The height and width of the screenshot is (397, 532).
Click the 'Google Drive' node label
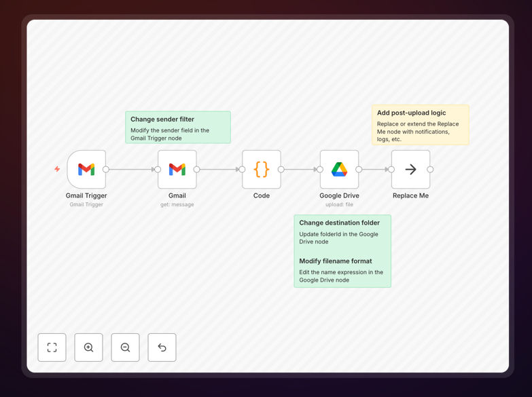tap(339, 195)
